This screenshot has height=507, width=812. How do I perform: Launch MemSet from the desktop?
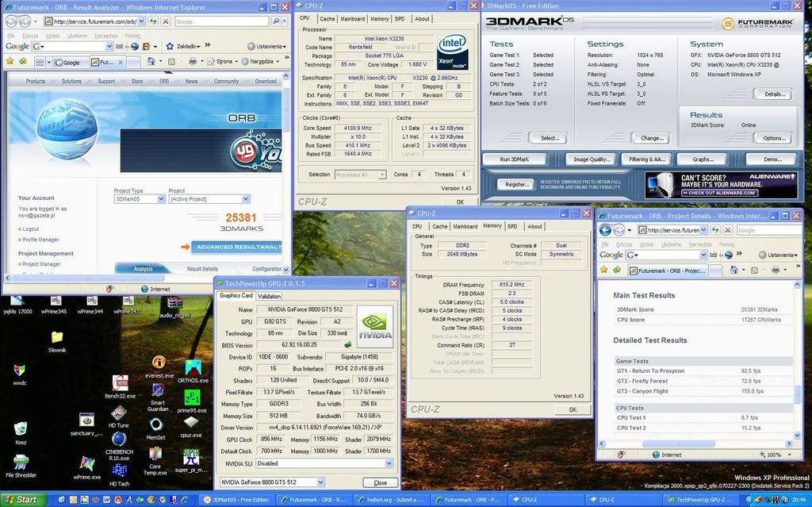coord(155,429)
